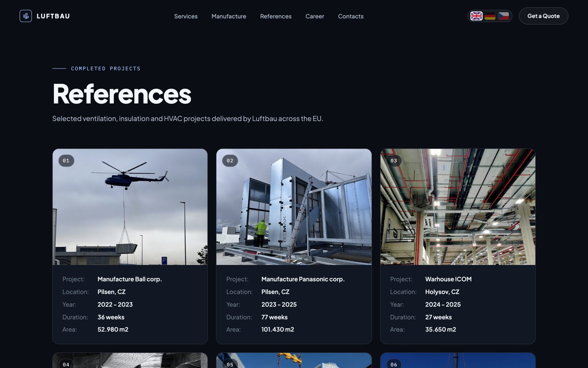
Task: Select the Warhouse ICOM project name
Action: [448, 279]
